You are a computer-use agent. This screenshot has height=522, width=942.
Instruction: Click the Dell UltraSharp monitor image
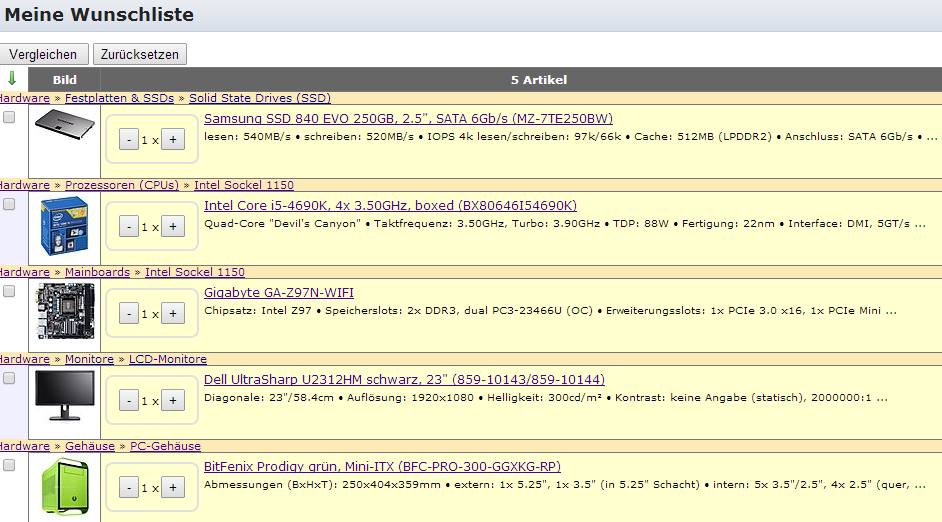pos(64,395)
